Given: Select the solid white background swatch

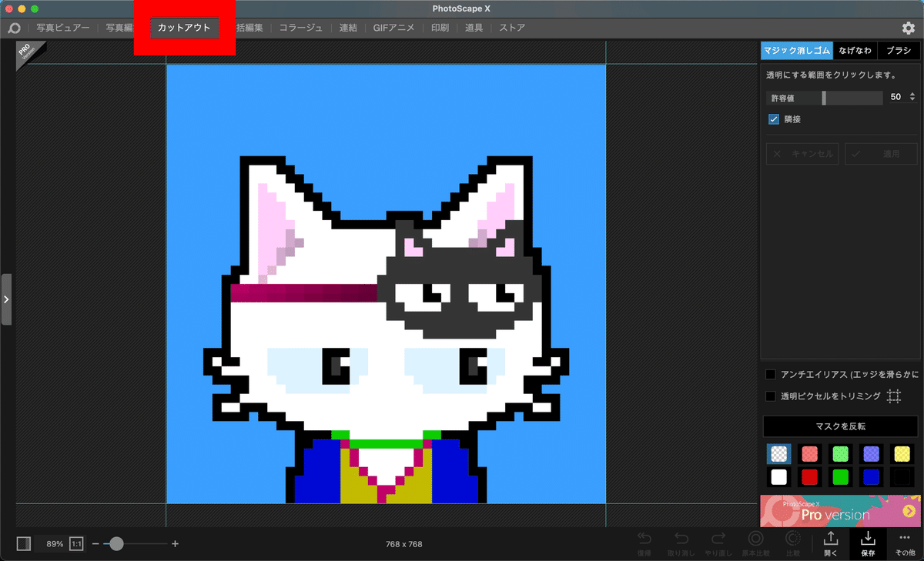Looking at the screenshot, I should point(778,477).
